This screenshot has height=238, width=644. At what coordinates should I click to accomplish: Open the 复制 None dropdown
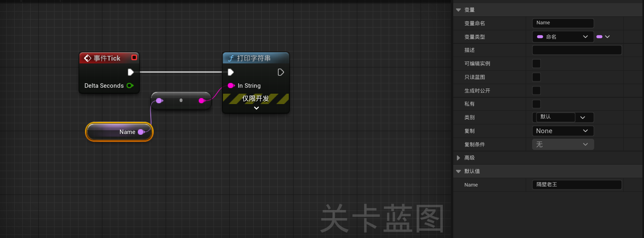[x=563, y=131]
